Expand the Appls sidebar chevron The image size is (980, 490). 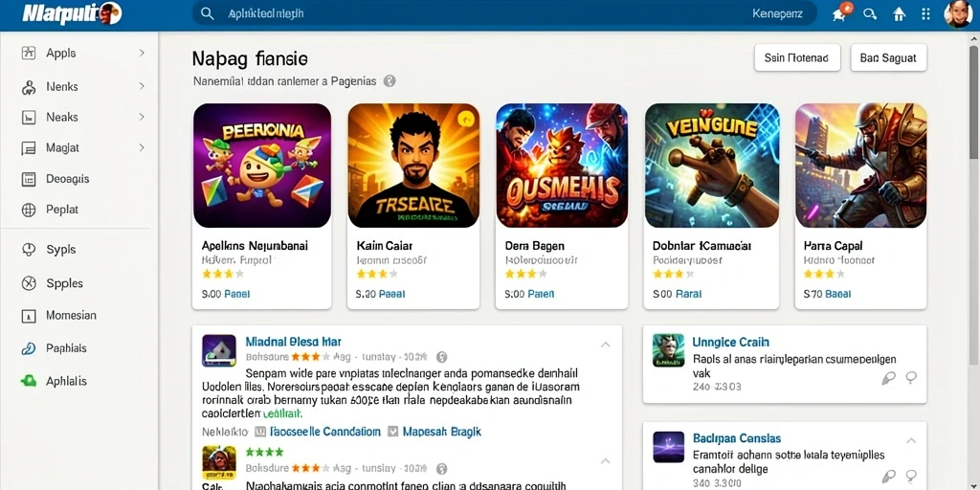(142, 54)
